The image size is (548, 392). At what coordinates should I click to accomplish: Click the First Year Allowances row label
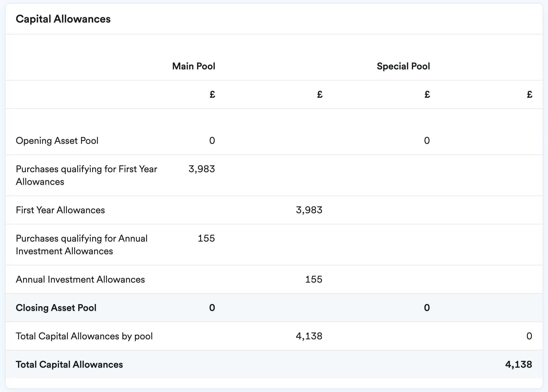coord(60,210)
